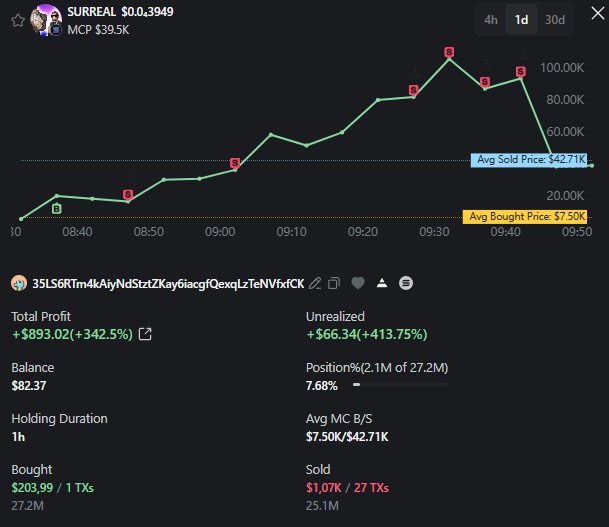This screenshot has height=527, width=609.
Task: Click the green buy marker on chart
Action: [x=56, y=208]
